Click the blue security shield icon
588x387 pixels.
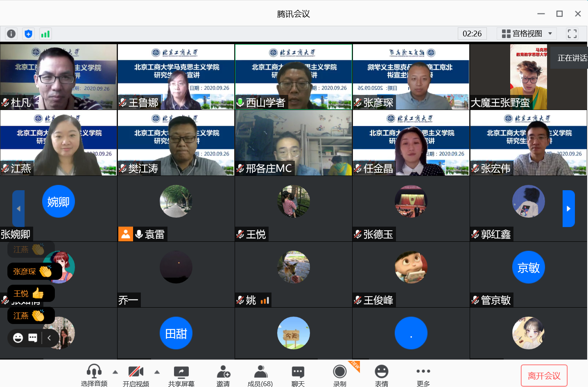point(28,34)
